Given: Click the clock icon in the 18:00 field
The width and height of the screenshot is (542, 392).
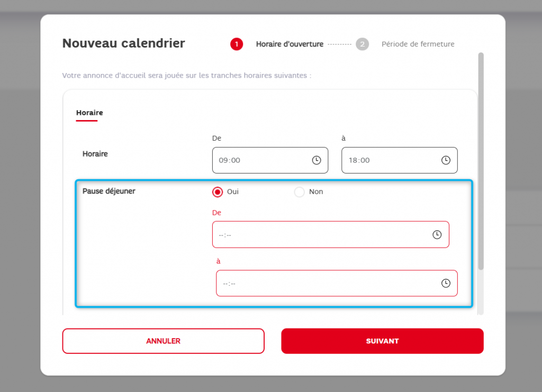Looking at the screenshot, I should tap(446, 160).
